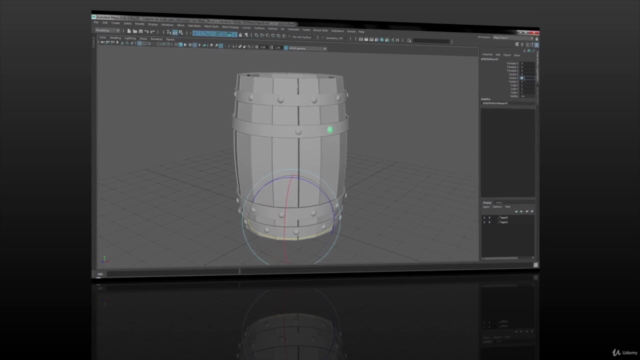Click the Translate X value field
Image resolution: width=640 pixels, height=360 pixels.
pos(527,64)
